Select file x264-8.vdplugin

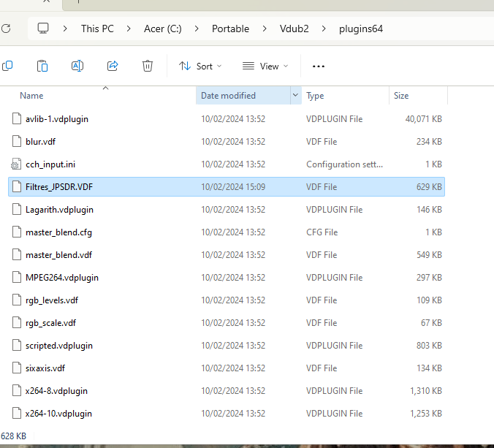[227, 391]
